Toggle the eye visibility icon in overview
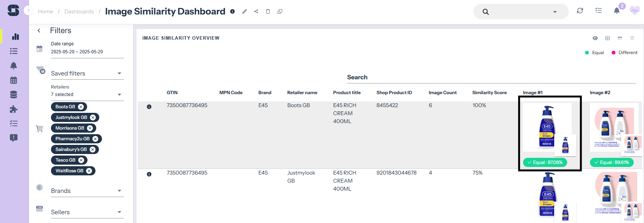Image resolution: width=644 pixels, height=223 pixels. 595,38
